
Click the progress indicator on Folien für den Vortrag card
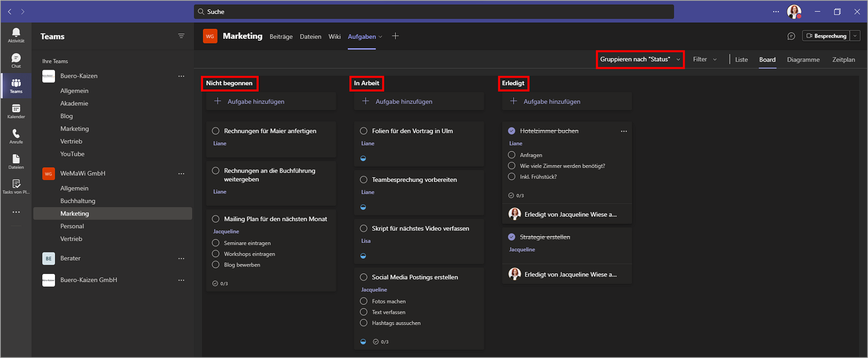363,158
